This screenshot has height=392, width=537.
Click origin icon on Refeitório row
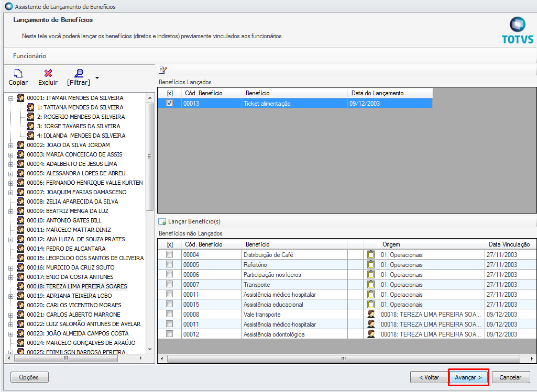(370, 264)
